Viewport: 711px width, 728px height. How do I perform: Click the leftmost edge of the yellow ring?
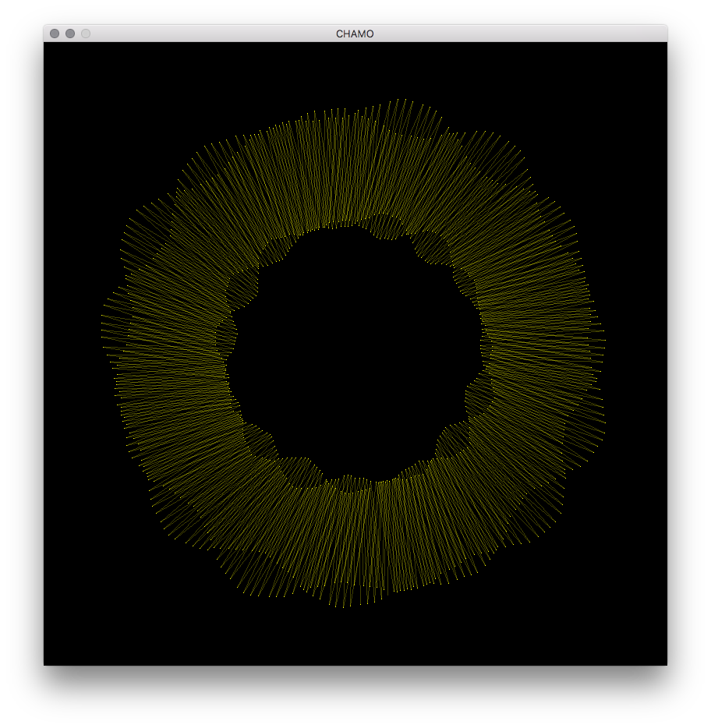point(108,327)
